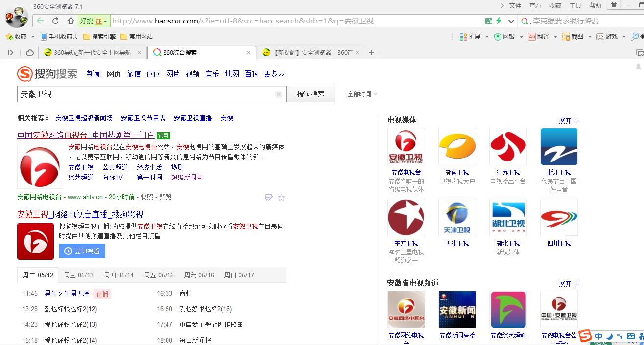This screenshot has height=345, width=644.
Task: Click the 360 browser user avatar icon
Action: tap(17, 17)
